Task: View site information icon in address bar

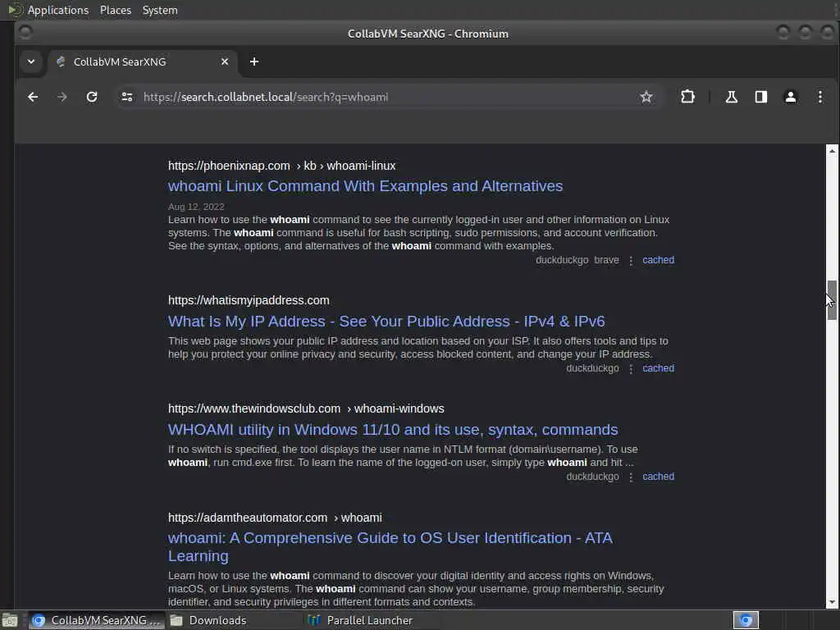Action: coord(127,97)
